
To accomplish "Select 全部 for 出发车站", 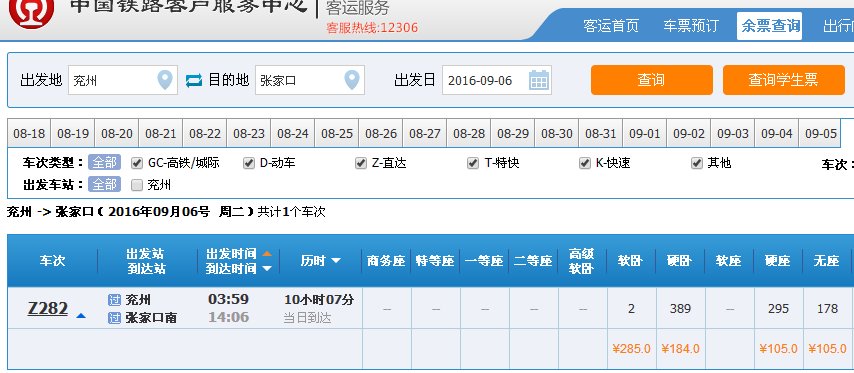I will click(104, 185).
